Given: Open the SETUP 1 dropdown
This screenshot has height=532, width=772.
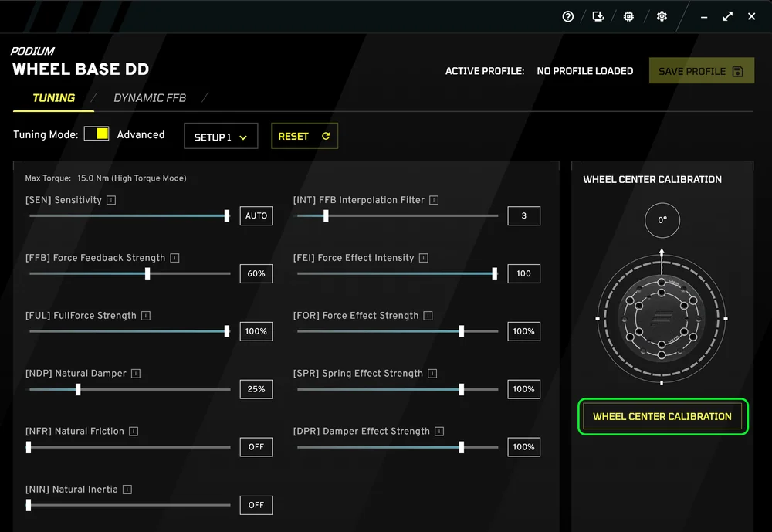Looking at the screenshot, I should click(221, 136).
